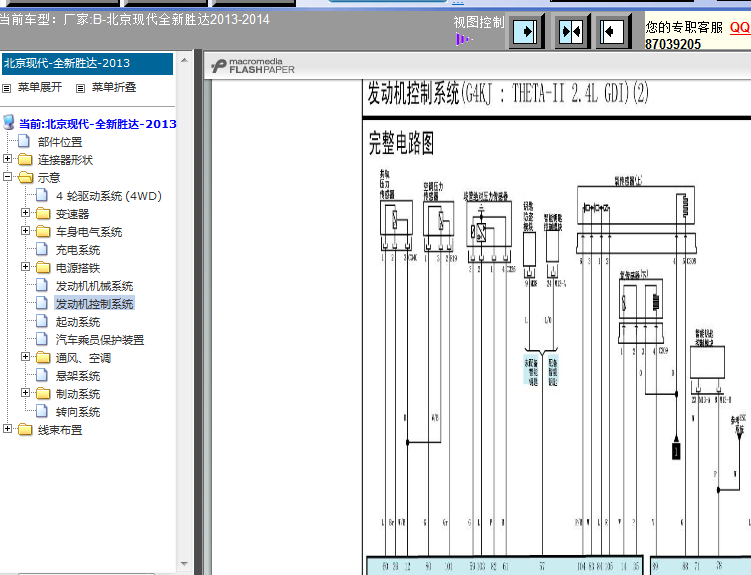
Task: Collapse the 示意 tree node
Action: [x=7, y=176]
